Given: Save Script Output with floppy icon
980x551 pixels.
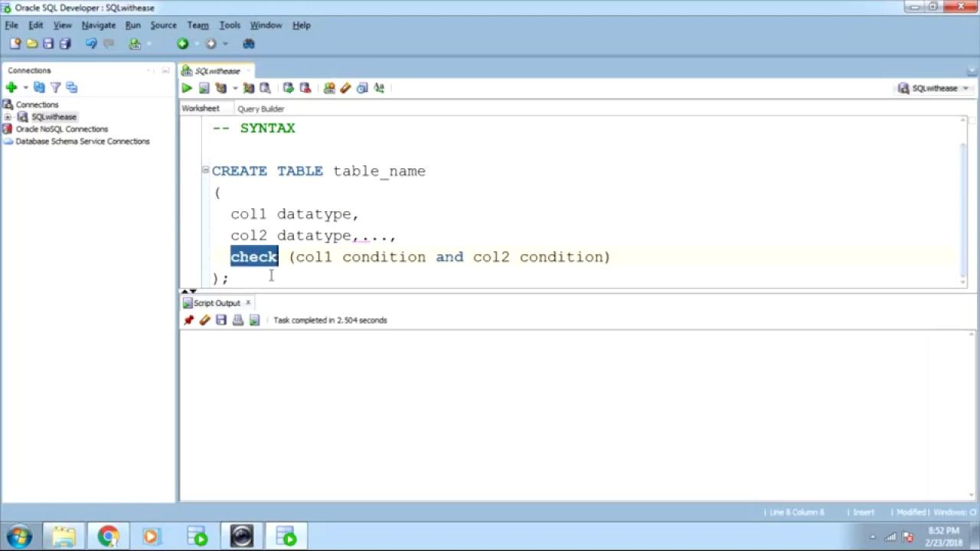Looking at the screenshot, I should point(221,320).
